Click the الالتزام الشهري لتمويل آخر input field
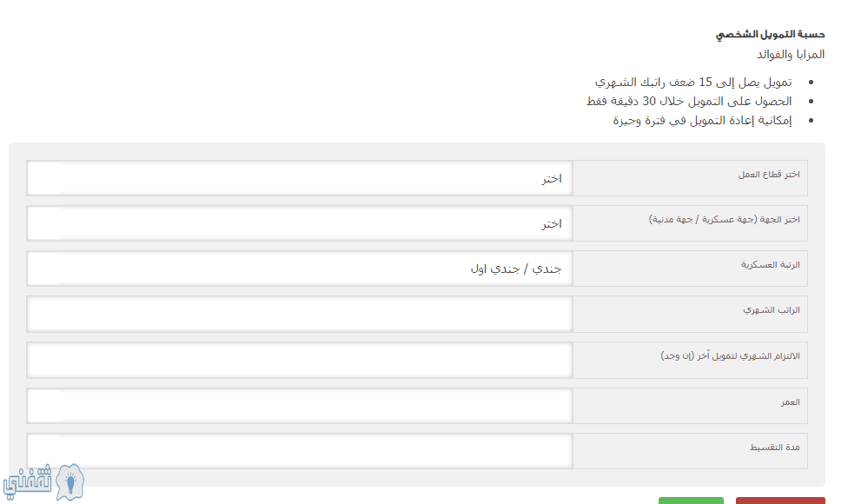 pyautogui.click(x=300, y=360)
